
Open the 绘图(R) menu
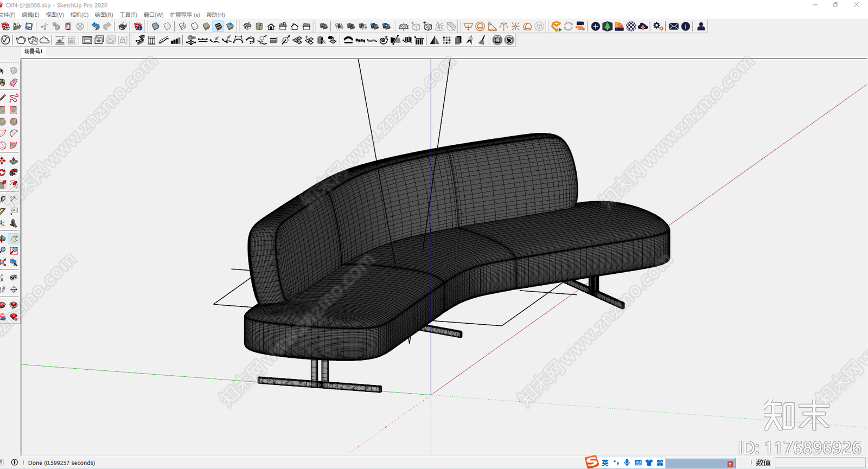click(104, 15)
